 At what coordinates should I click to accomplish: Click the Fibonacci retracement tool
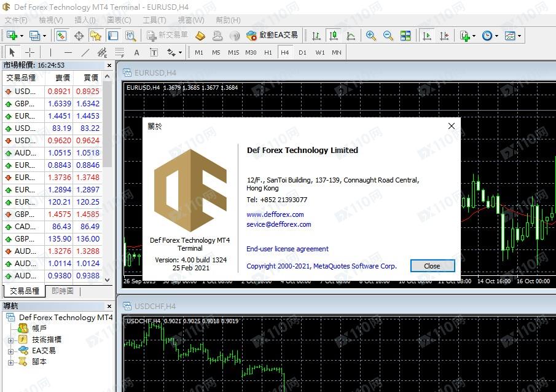[x=120, y=52]
